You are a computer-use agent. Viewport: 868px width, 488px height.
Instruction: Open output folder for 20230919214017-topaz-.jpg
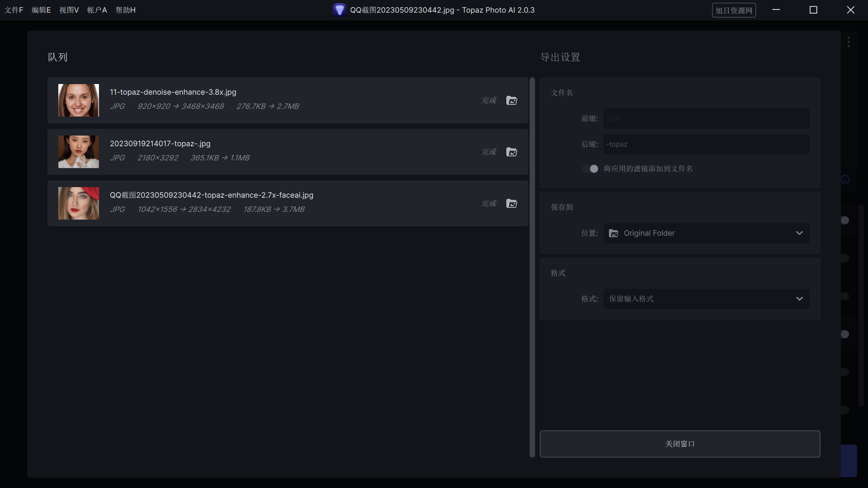511,152
